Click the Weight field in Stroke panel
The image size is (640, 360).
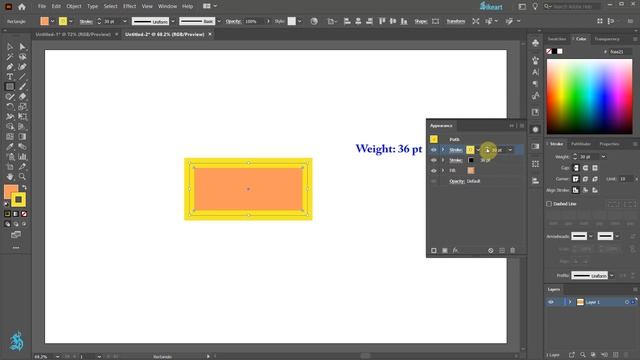pos(589,157)
